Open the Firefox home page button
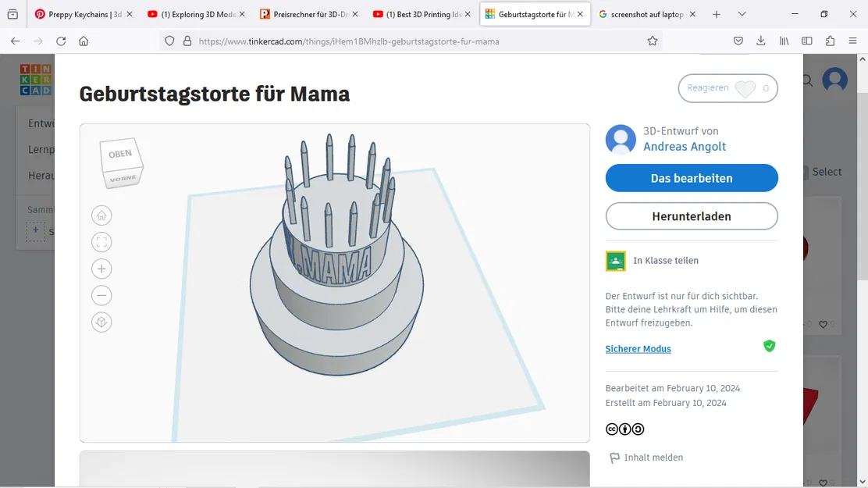The image size is (868, 488). point(84,41)
